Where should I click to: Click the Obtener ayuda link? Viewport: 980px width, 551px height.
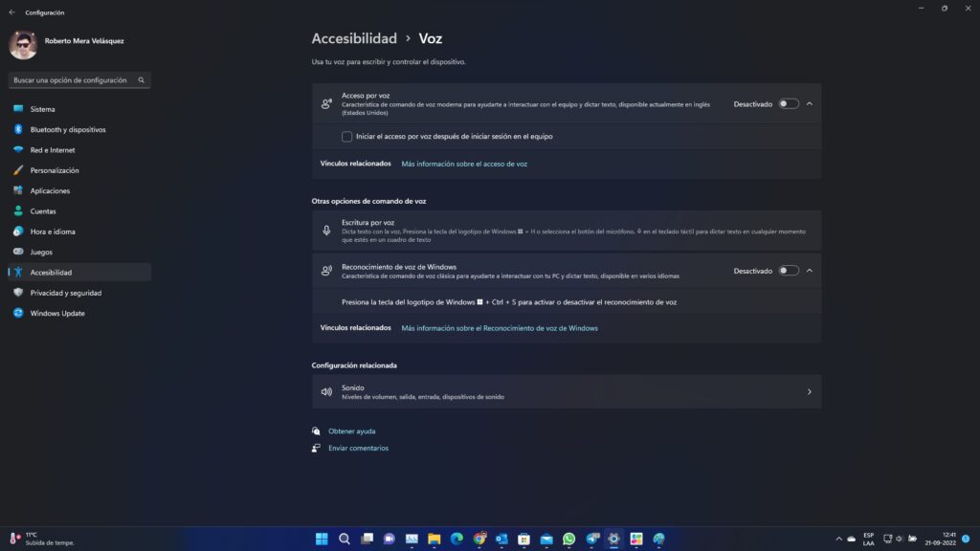pyautogui.click(x=351, y=431)
